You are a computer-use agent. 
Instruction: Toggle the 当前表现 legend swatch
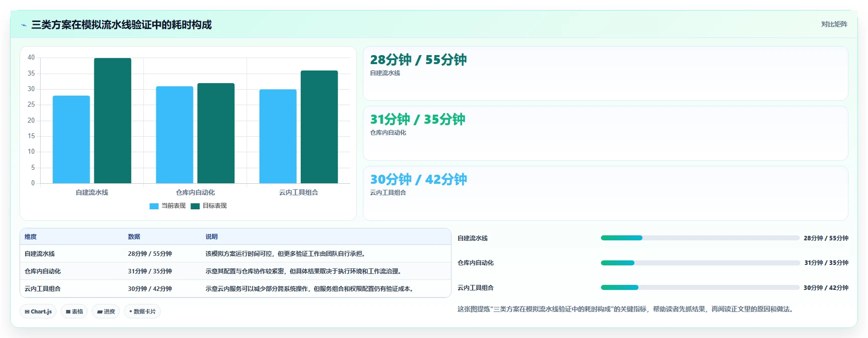point(154,206)
